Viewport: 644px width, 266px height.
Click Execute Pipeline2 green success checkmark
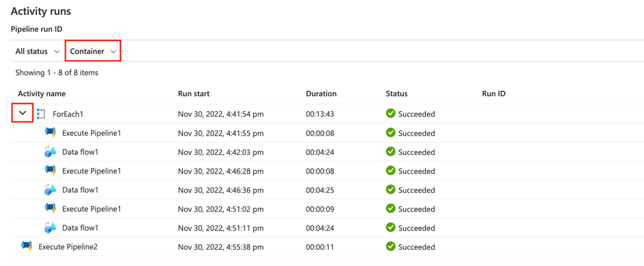pyautogui.click(x=391, y=246)
